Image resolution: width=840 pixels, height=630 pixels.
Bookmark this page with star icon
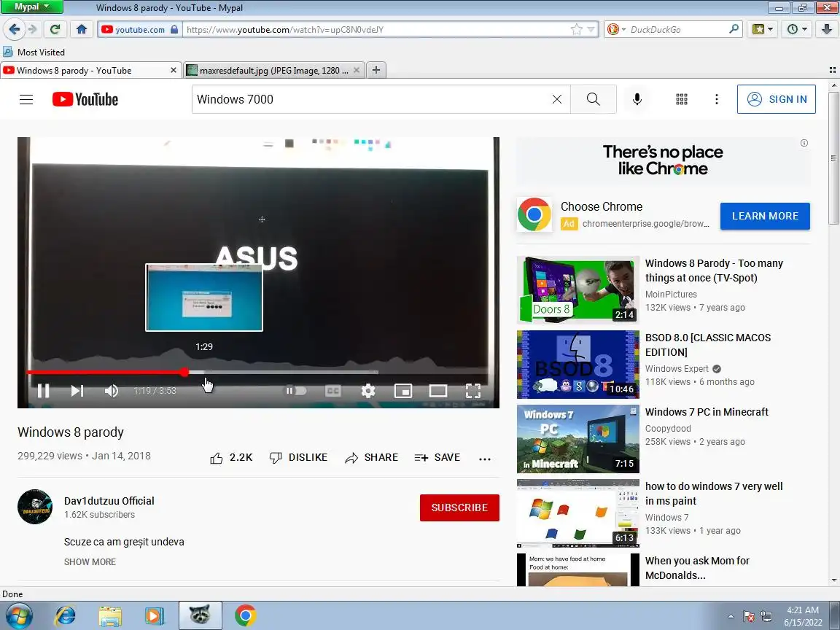(577, 29)
